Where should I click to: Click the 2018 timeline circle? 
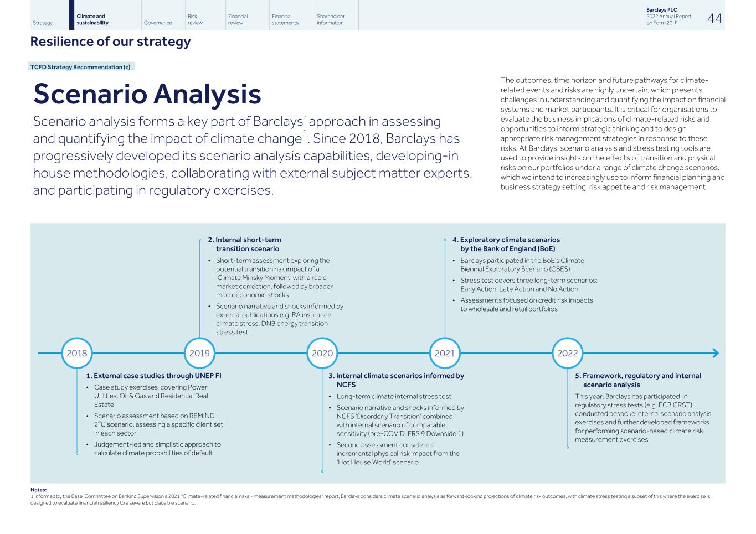[77, 353]
